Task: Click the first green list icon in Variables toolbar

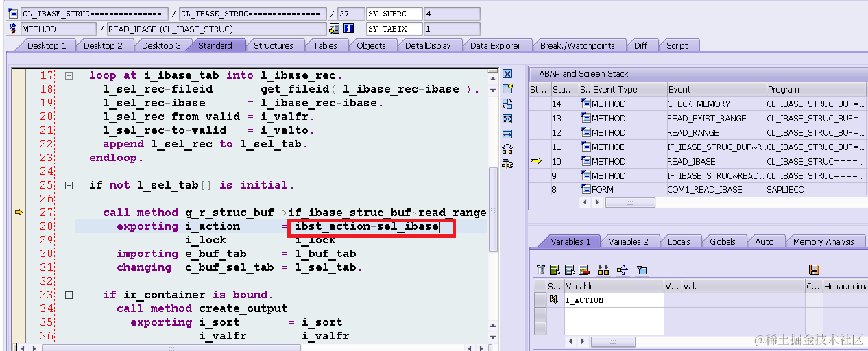Action: 556,269
